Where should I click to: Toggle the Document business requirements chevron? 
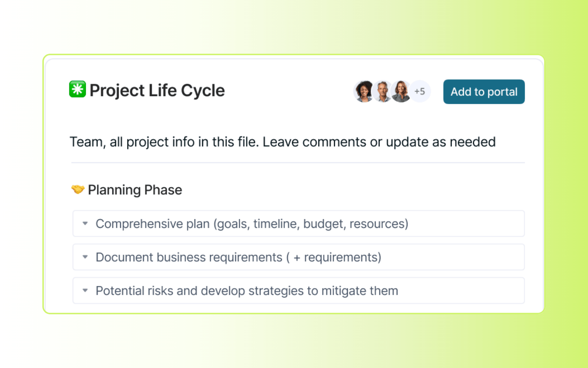tap(85, 257)
